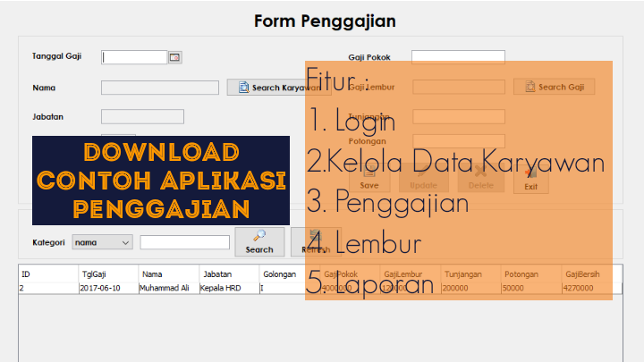Click the Search Gaji button

pyautogui.click(x=554, y=87)
